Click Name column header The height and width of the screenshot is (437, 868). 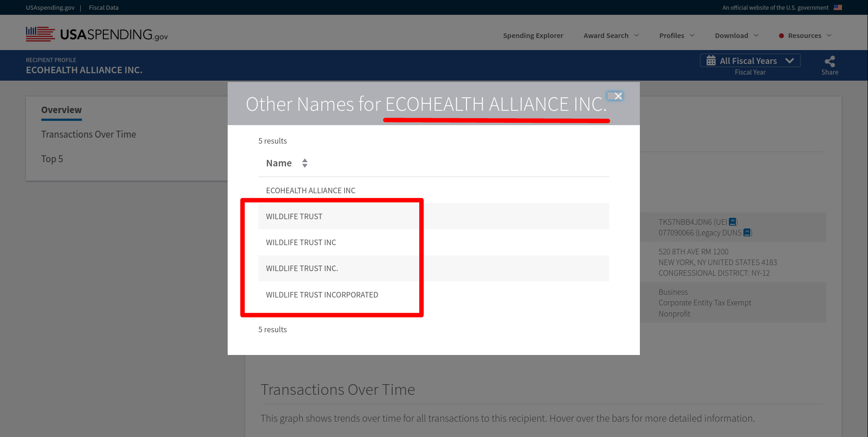click(279, 163)
